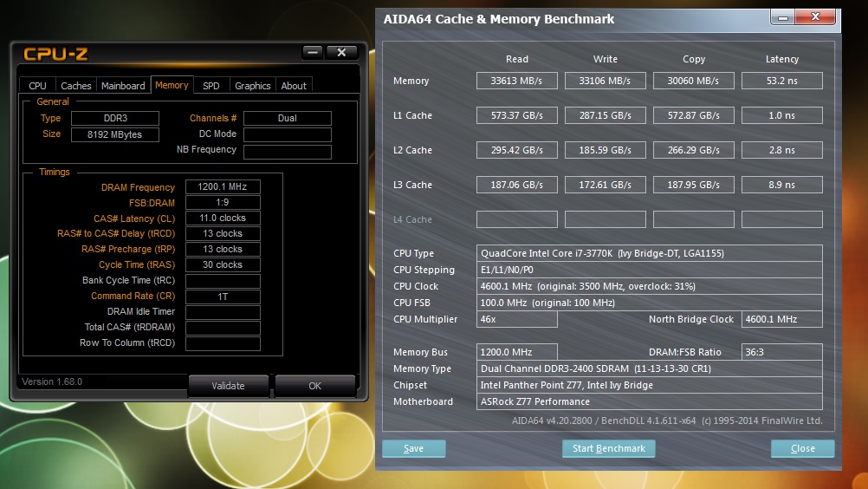This screenshot has height=489, width=868.
Task: Click the L1 Cache Write value 287.15 GB/s
Action: 605,115
